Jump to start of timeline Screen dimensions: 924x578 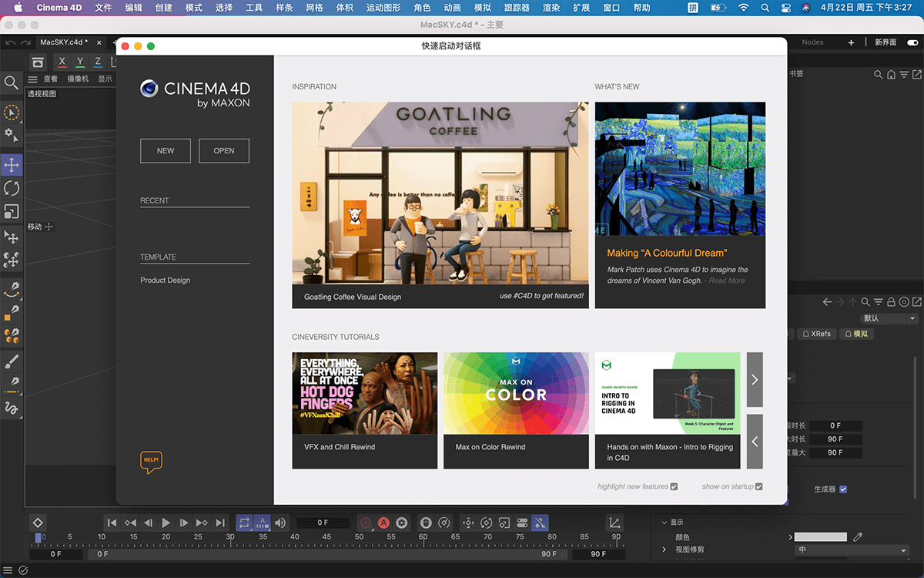pos(112,523)
